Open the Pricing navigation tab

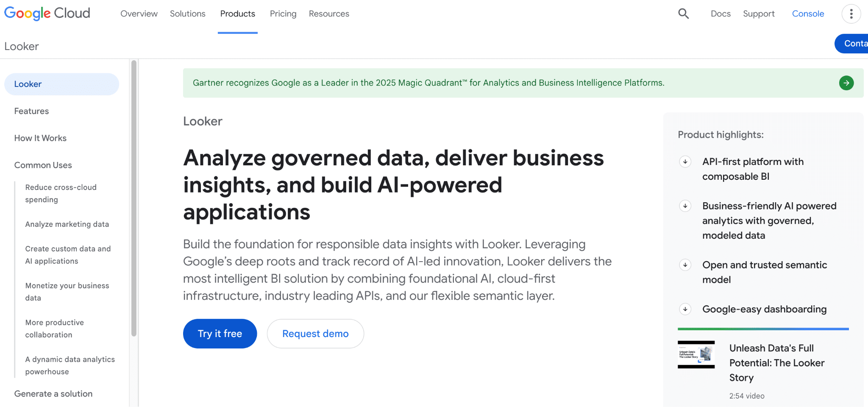click(x=283, y=14)
